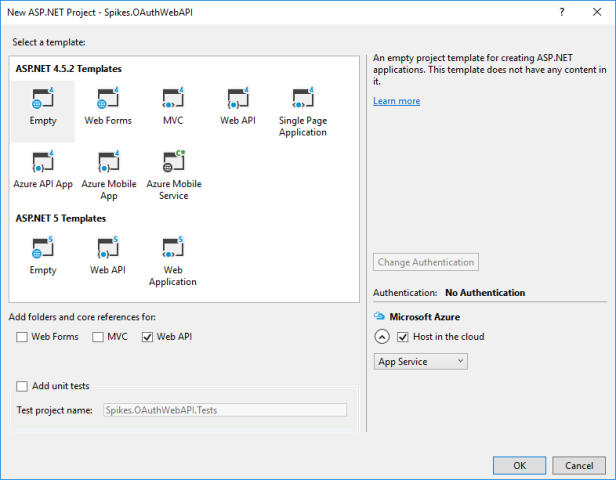616x480 pixels.
Task: Select the Azure Mobile App template icon
Action: (x=108, y=161)
